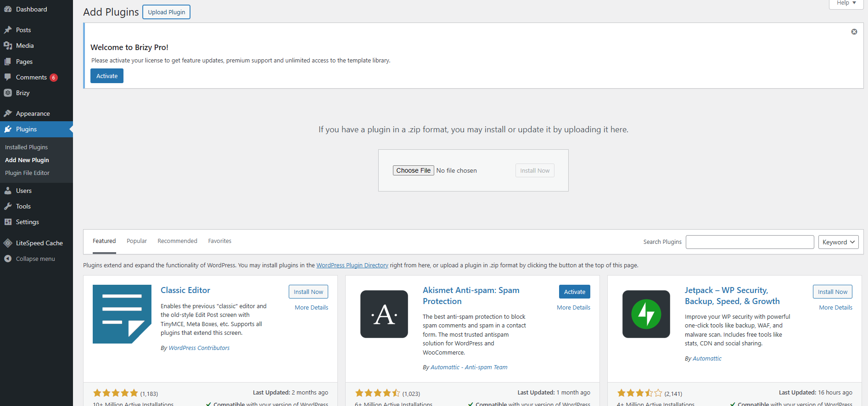868x406 pixels.
Task: Click the Classic Editor star rating
Action: pos(116,393)
